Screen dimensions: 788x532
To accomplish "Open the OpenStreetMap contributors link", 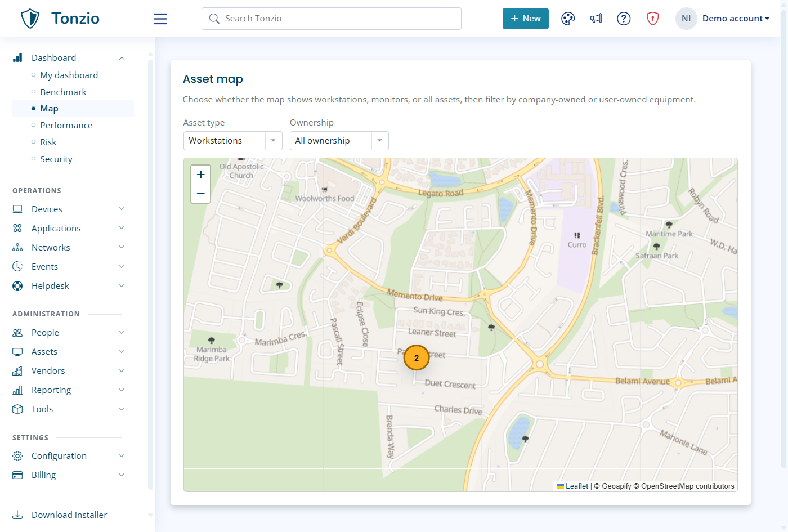I will (687, 486).
